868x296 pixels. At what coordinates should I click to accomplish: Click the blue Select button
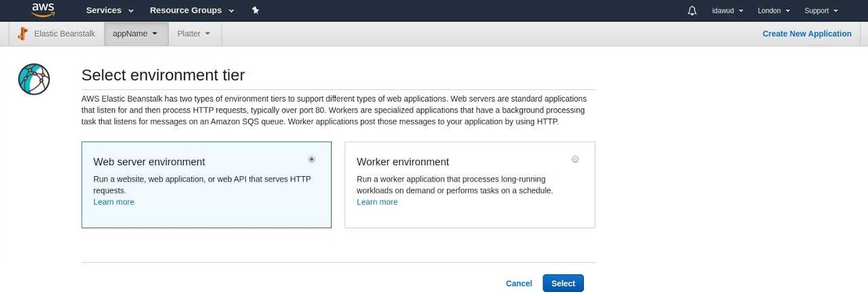563,283
